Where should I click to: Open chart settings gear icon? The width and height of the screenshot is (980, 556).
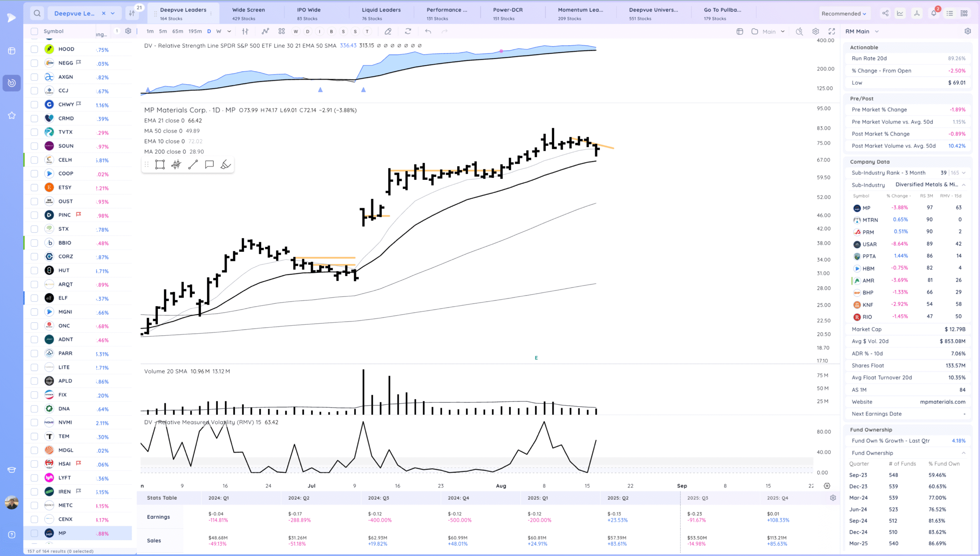pos(816,31)
